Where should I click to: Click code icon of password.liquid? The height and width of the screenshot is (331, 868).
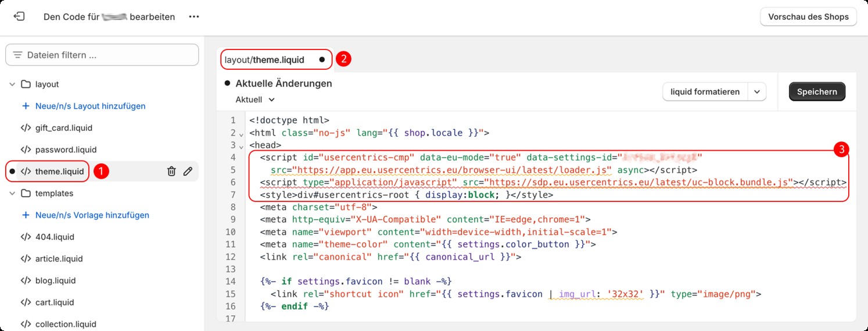[26, 150]
